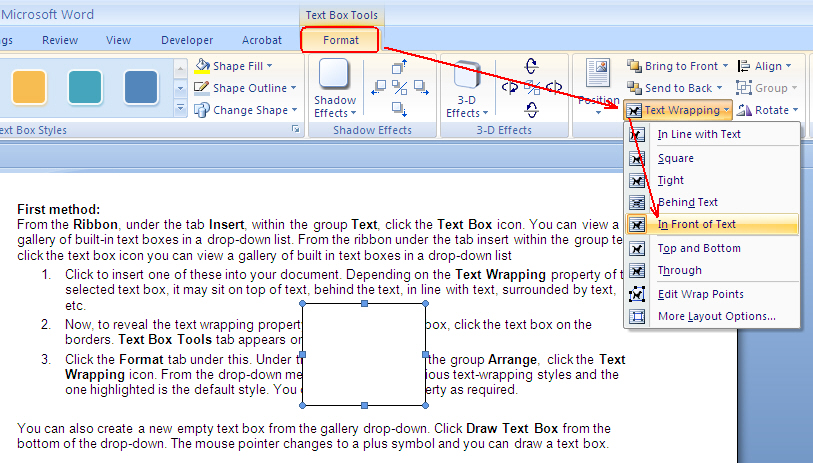Switch to the View ribbon tab
Viewport: 813px width, 463px height.
click(118, 40)
